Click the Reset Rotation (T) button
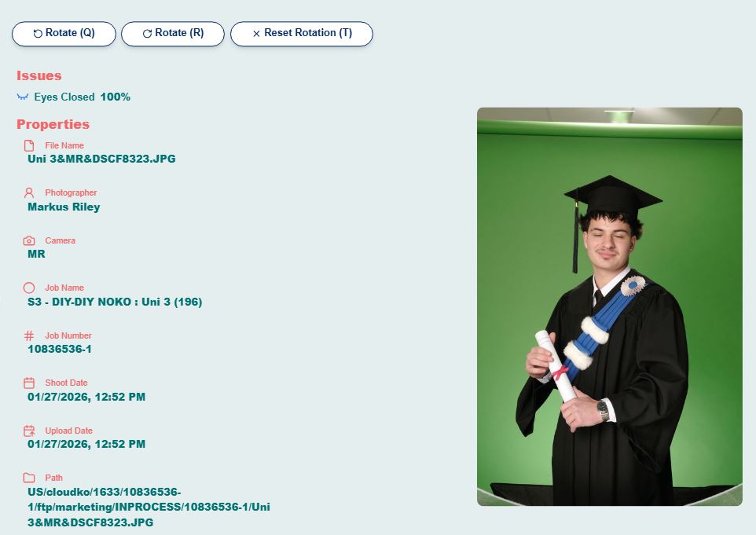 301,34
